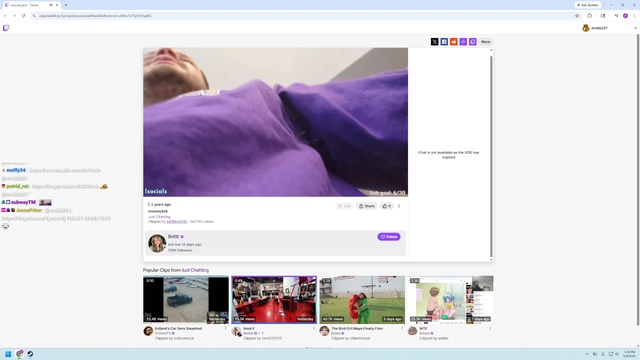640x360 pixels.
Task: Click on the main clip video player
Action: 276,122
